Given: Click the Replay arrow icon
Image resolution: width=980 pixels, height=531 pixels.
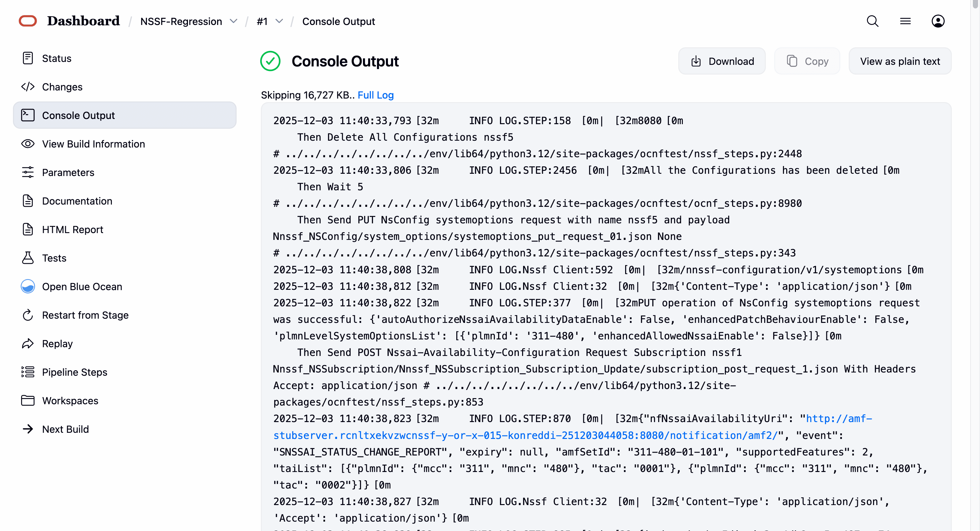Looking at the screenshot, I should pos(28,343).
